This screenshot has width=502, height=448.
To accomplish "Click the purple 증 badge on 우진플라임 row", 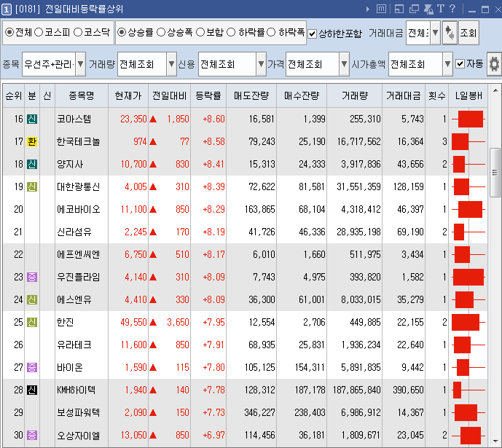I will click(32, 277).
